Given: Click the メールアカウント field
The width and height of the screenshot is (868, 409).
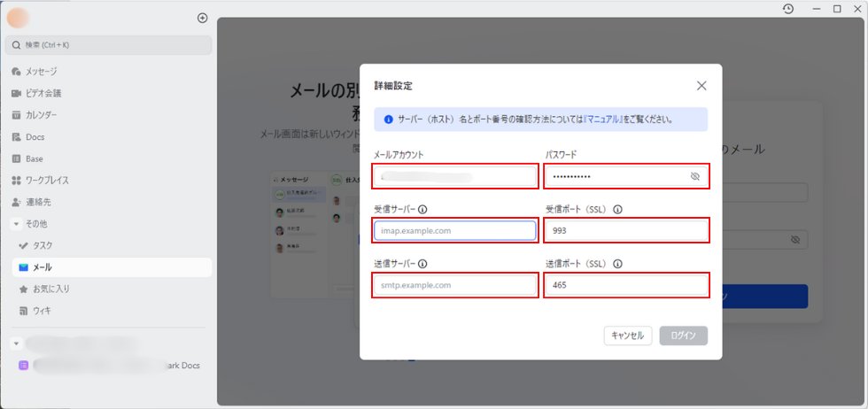Looking at the screenshot, I should [x=454, y=177].
